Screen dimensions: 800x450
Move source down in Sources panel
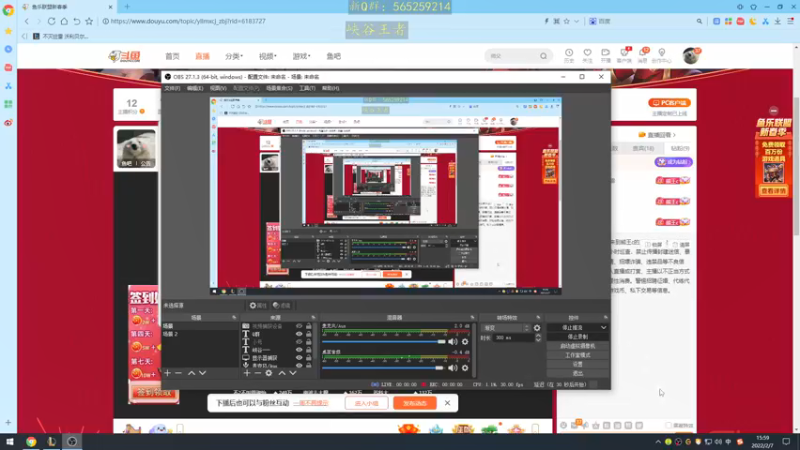click(x=293, y=373)
